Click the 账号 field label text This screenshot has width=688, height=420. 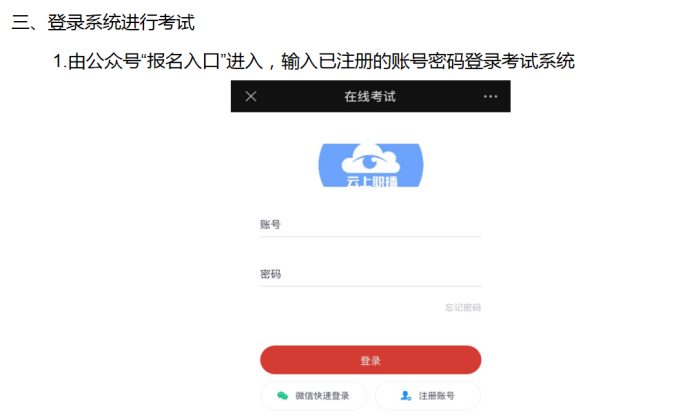[270, 225]
